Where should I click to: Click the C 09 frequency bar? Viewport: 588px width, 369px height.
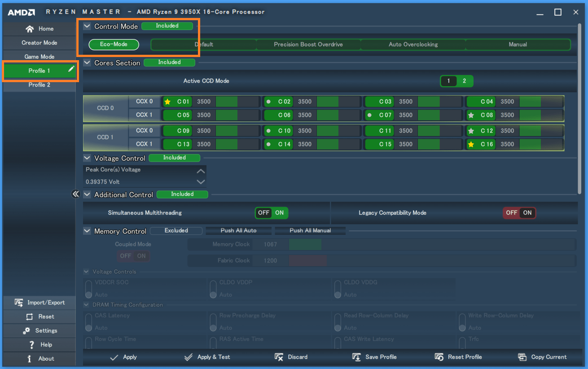[x=237, y=131]
